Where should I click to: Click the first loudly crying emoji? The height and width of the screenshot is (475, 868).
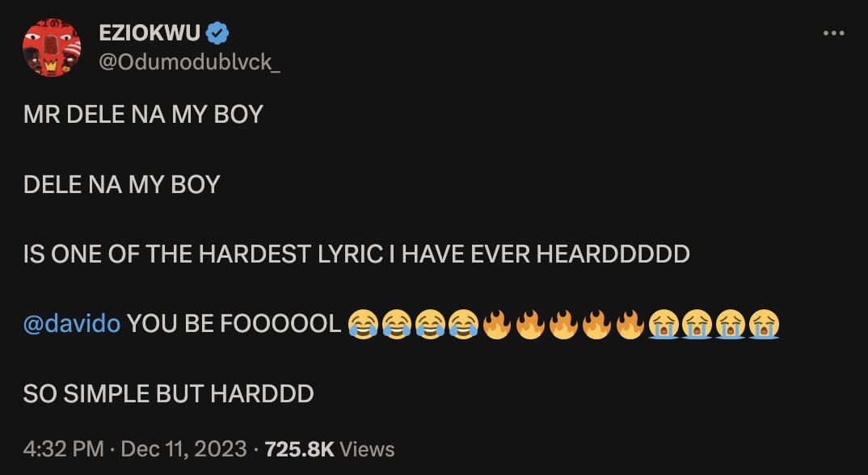[664, 324]
